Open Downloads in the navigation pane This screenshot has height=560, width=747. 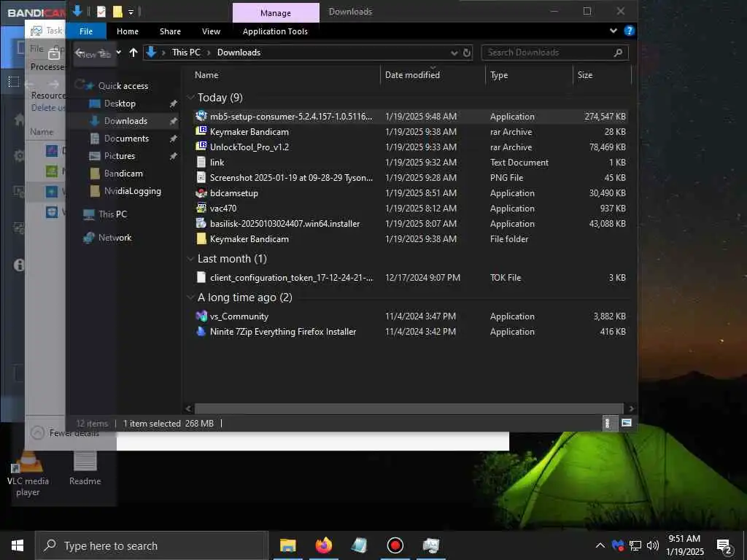coord(125,121)
